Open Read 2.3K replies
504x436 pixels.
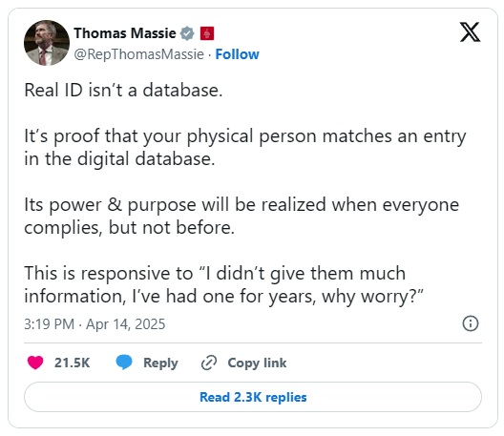253,397
